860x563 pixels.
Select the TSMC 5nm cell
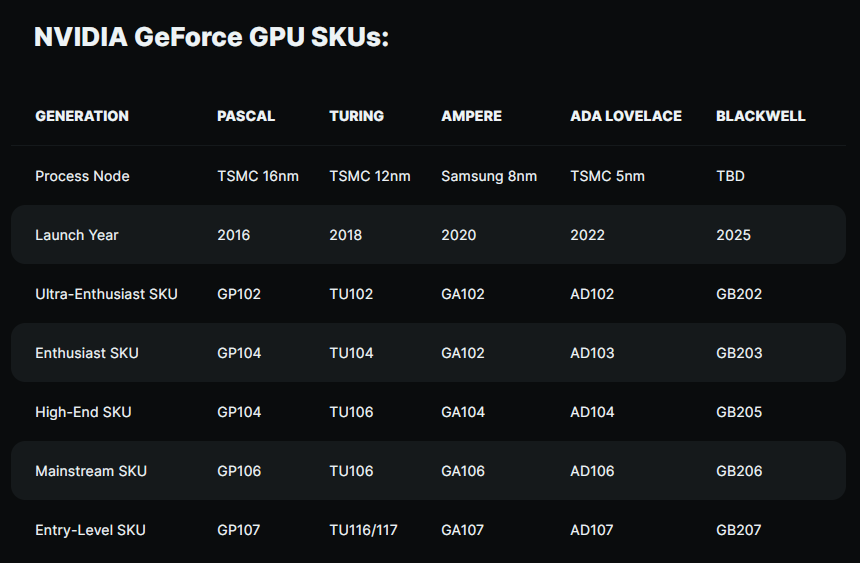(x=607, y=176)
